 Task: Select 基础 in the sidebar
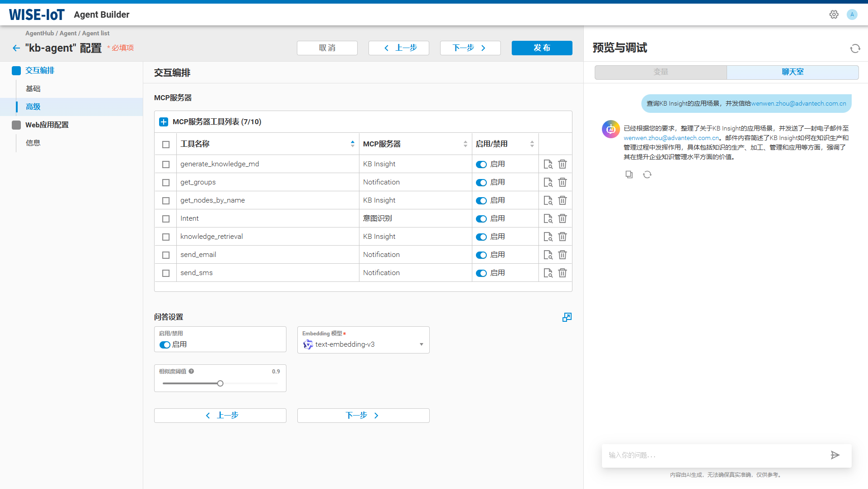click(33, 88)
